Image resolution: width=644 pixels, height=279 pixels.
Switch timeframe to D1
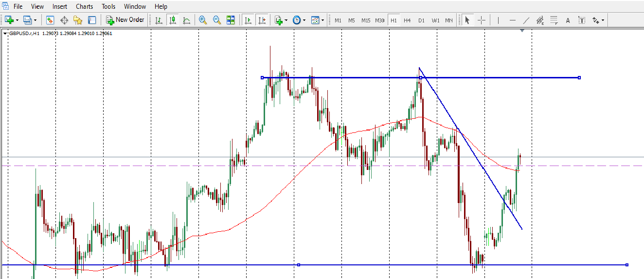[421, 20]
